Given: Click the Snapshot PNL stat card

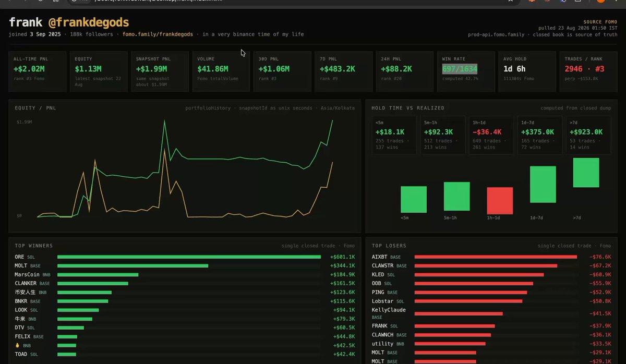Looking at the screenshot, I should click(160, 71).
